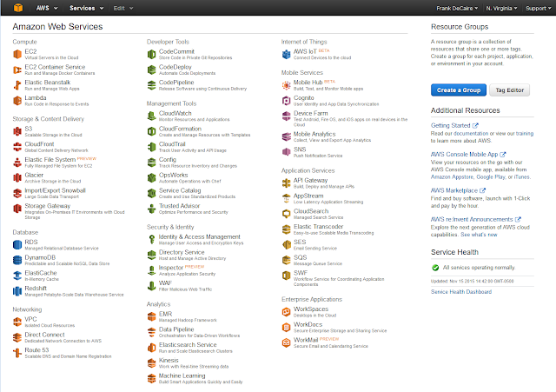Open the ElastiCache service link

(41, 273)
